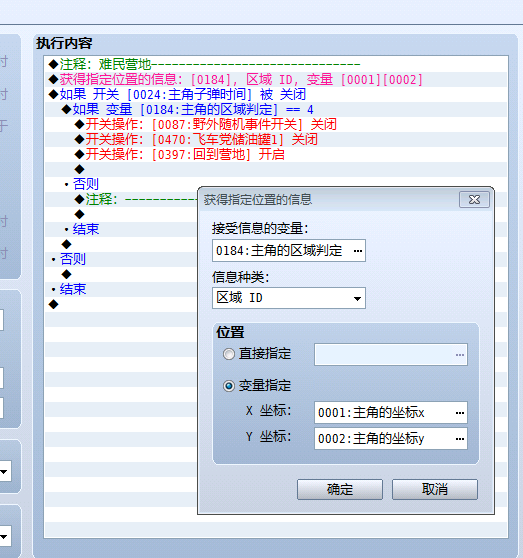Select line 如果 变量 [0184:主角的区域判定] == 4

click(276, 109)
